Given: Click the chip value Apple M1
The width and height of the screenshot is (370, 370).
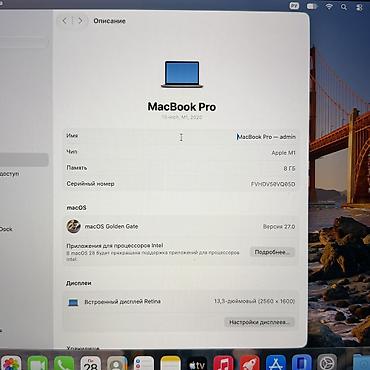Looking at the screenshot, I should pos(283,153).
